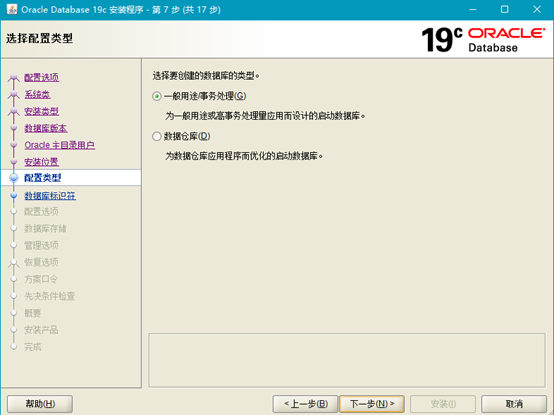Image resolution: width=554 pixels, height=415 pixels.
Task: Click the step marker beside 安装位置
Action: pos(14,162)
